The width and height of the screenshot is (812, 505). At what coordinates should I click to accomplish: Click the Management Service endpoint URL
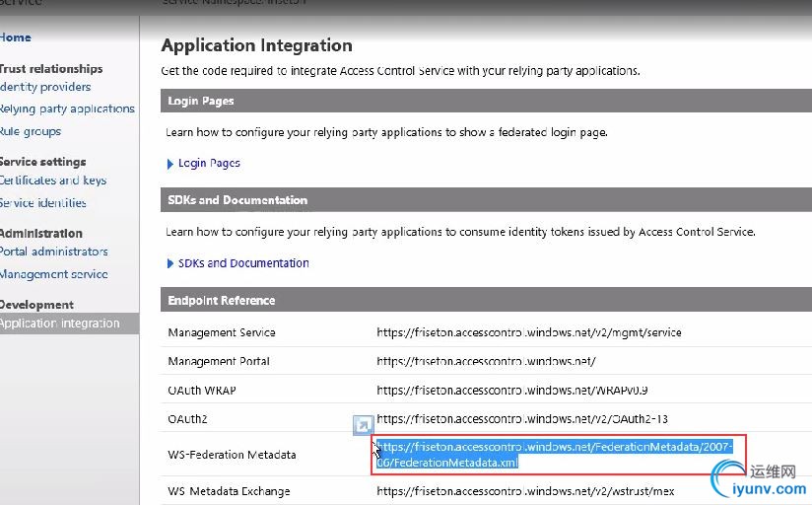[528, 332]
